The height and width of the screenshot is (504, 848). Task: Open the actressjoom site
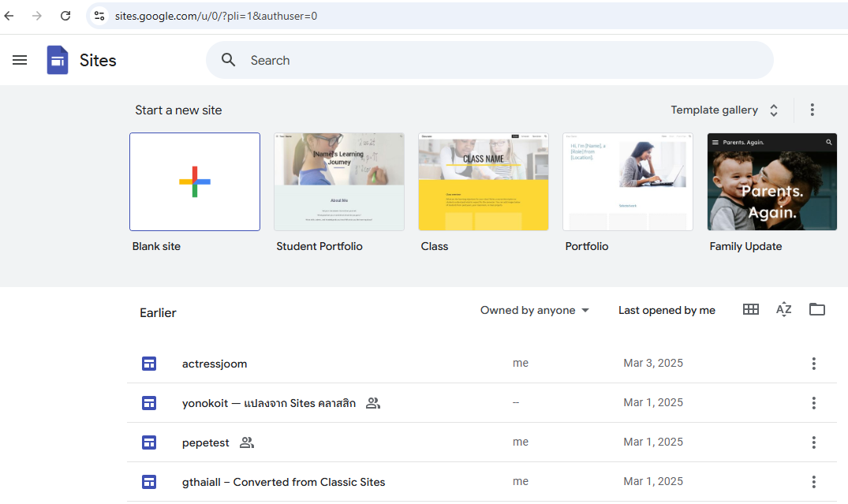click(215, 364)
